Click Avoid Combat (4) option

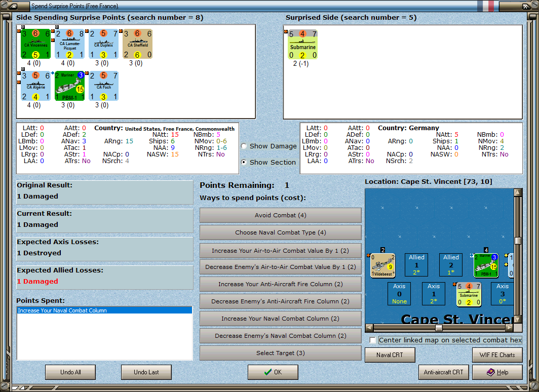point(281,215)
